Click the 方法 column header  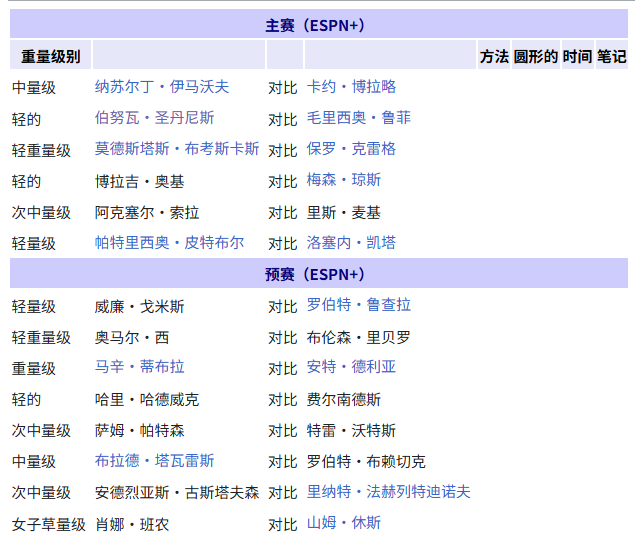pos(494,56)
